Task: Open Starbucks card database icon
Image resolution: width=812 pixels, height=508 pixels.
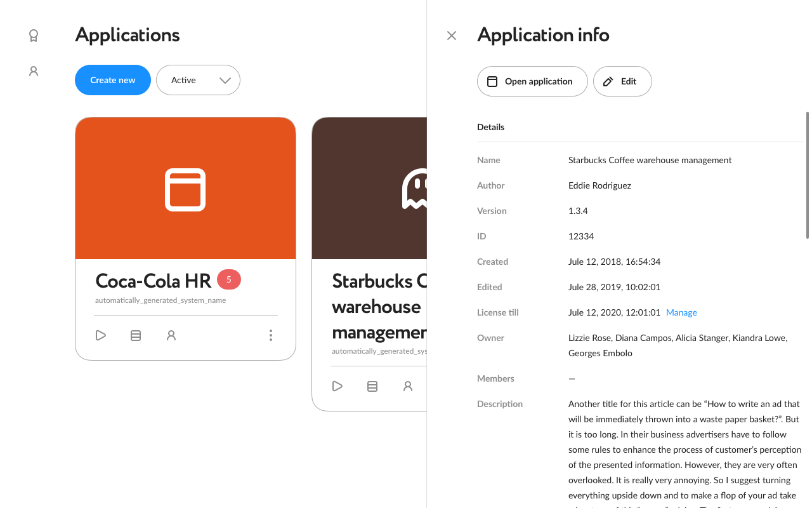Action: 372,386
